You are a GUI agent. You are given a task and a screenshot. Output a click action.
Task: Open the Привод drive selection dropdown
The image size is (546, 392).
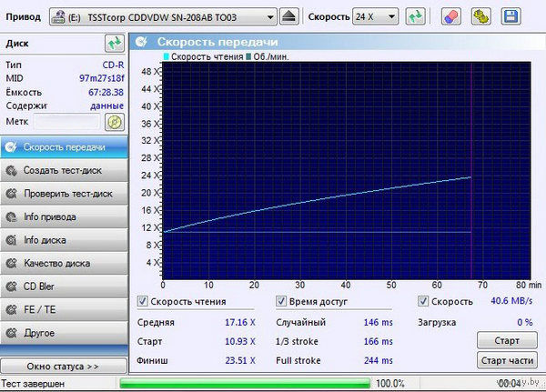click(163, 16)
